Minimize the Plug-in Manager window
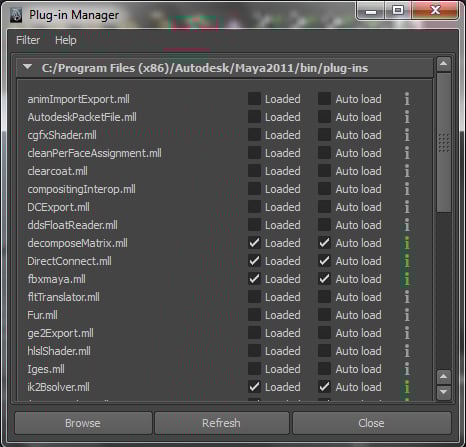466x447 pixels. [x=371, y=10]
